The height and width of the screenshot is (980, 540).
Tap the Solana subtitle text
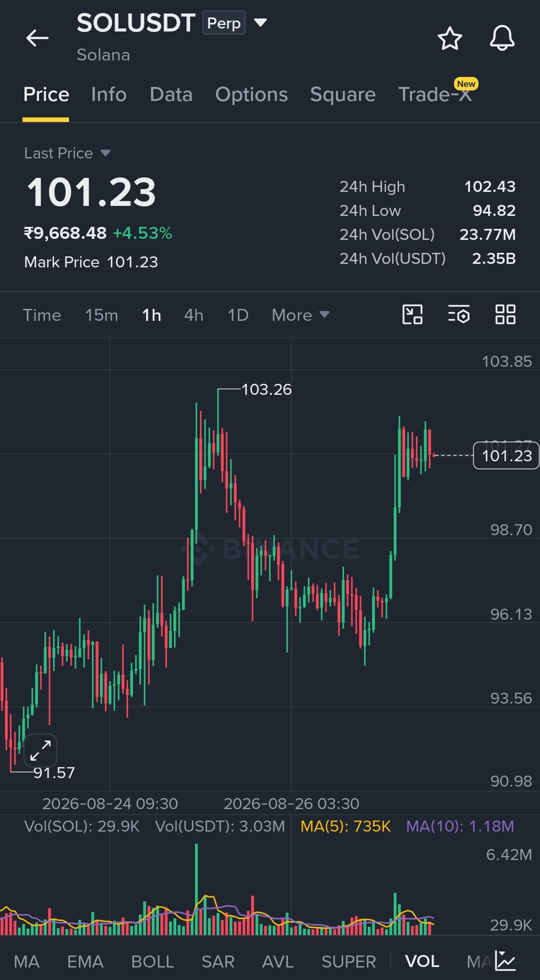[x=103, y=55]
